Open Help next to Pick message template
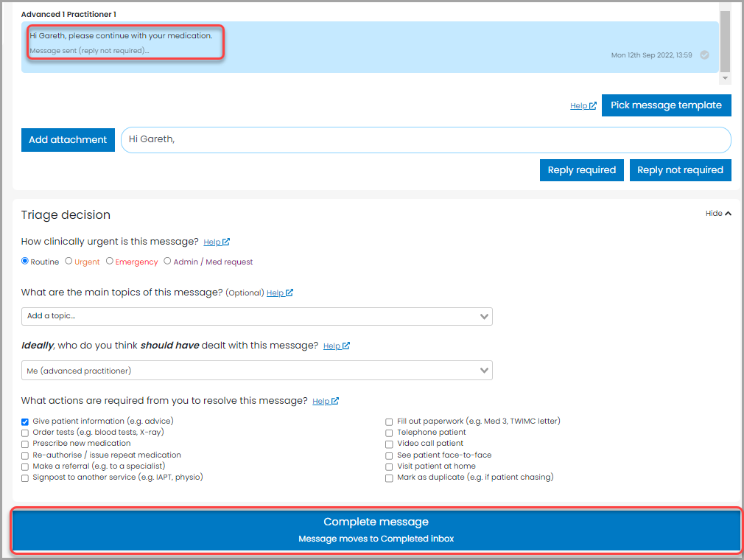This screenshot has height=560, width=744. [x=583, y=105]
